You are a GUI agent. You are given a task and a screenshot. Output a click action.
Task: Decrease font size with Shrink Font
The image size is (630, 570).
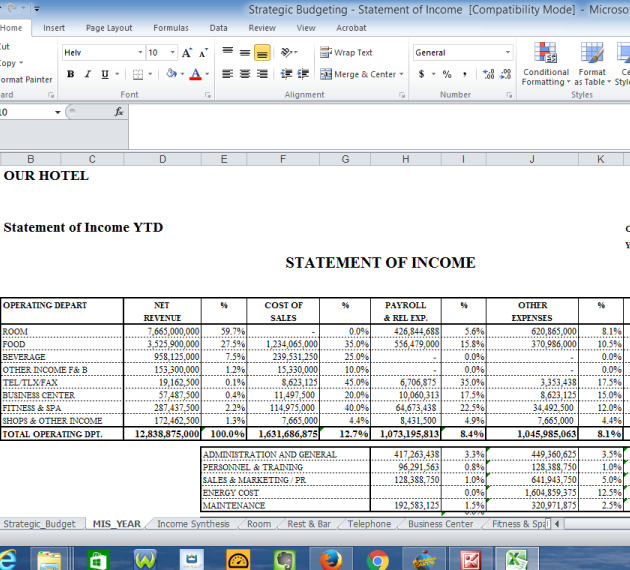204,53
